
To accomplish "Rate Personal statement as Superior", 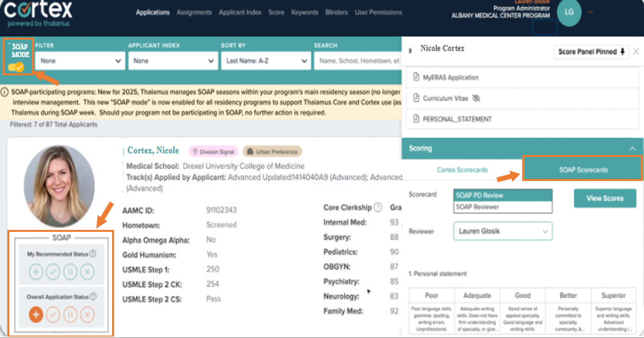I will pos(614,311).
